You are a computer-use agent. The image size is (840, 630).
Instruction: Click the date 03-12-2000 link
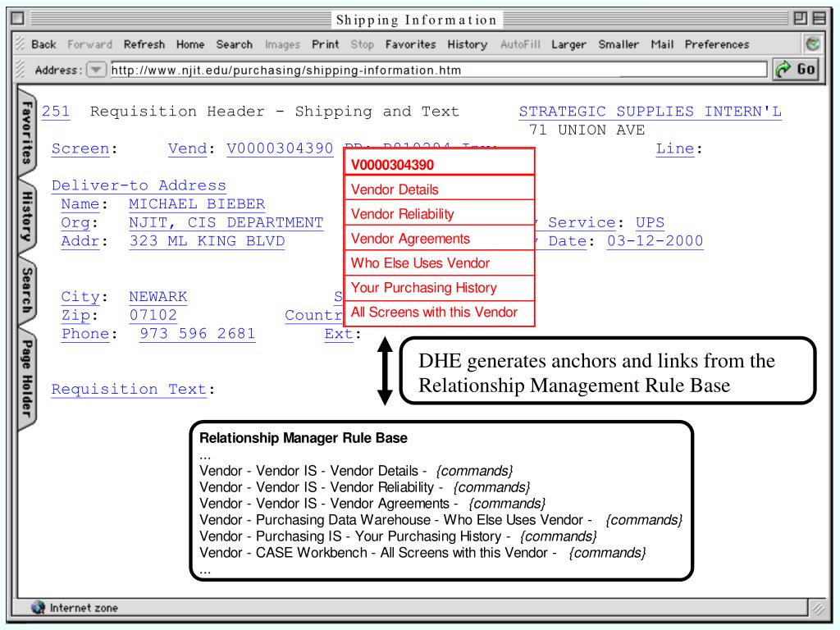point(655,241)
